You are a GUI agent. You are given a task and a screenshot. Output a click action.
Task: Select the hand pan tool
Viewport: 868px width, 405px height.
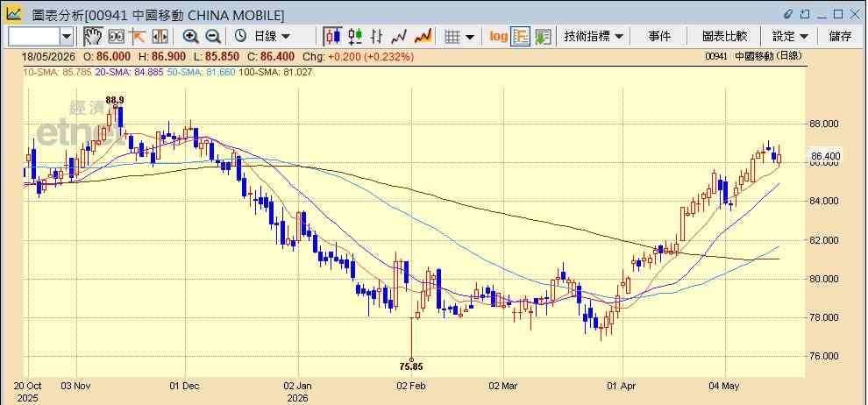(x=92, y=37)
